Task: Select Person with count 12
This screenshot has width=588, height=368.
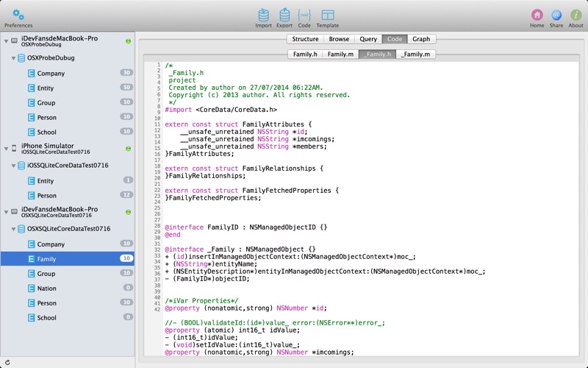Action: (67, 195)
